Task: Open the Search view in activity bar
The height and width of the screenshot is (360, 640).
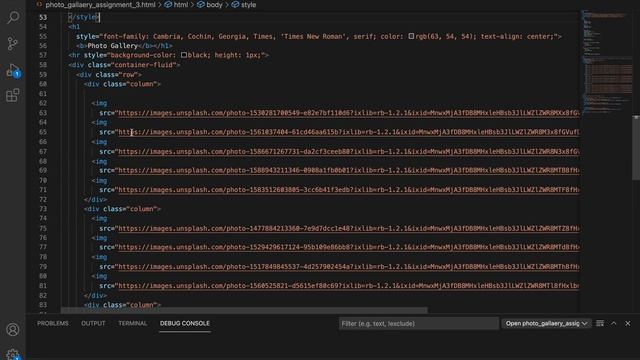Action: pyautogui.click(x=13, y=17)
